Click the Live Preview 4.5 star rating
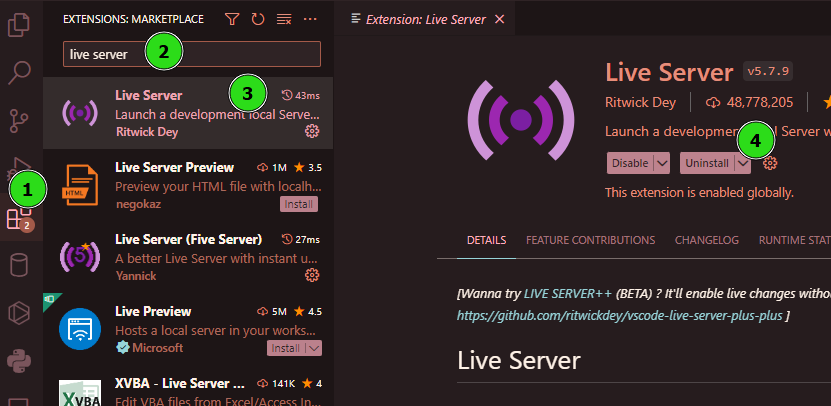Viewport: 831px width, 406px height. tap(308, 312)
